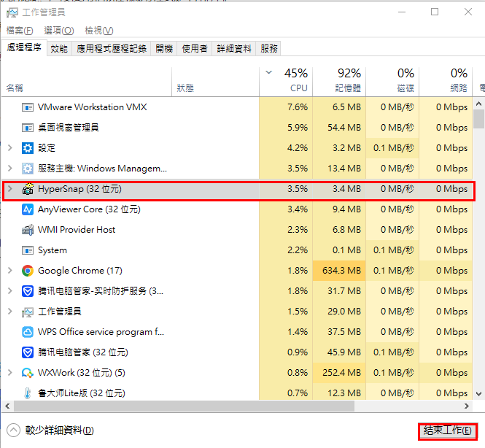Expand the HyperSnap process group
485x448 pixels.
click(10, 189)
